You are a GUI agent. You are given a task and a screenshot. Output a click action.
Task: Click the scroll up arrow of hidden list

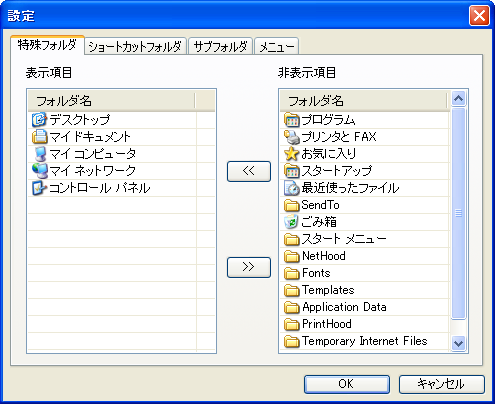[x=459, y=98]
